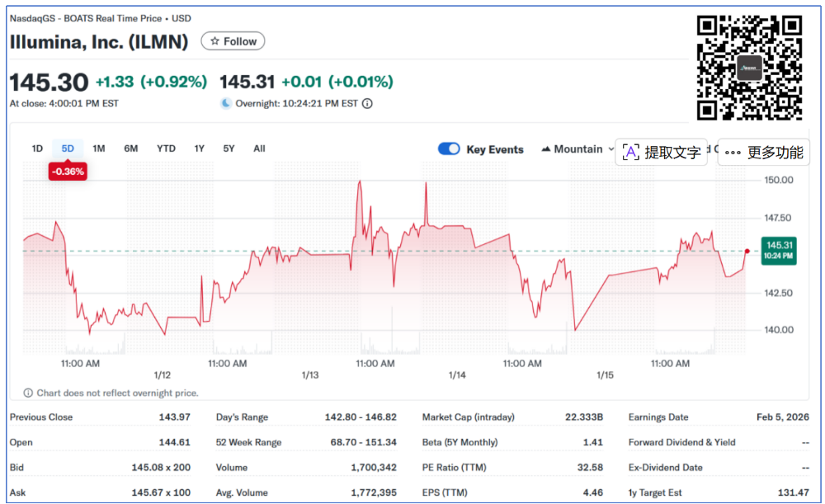Expand the Mountain chart type dropdown
Screen dimensions: 825x504
pyautogui.click(x=610, y=149)
